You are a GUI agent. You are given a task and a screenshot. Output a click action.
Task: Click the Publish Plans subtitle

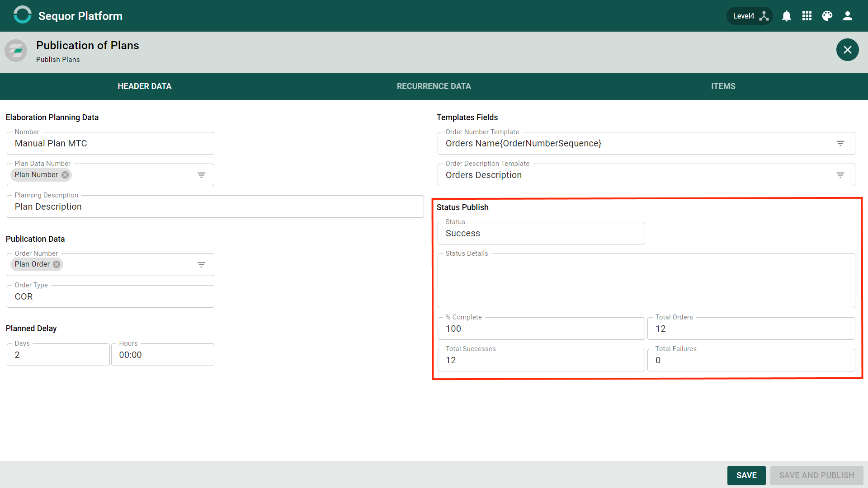[58, 60]
